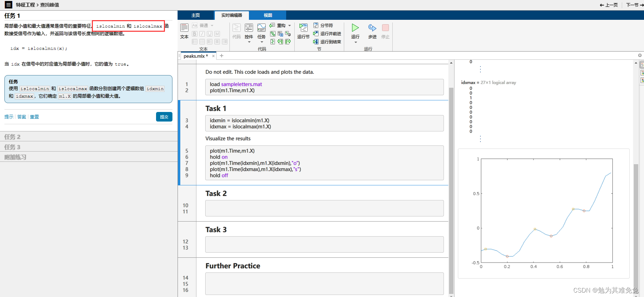The width and height of the screenshot is (644, 297).
Task: Close the peaks.mlx tab
Action: pos(213,56)
